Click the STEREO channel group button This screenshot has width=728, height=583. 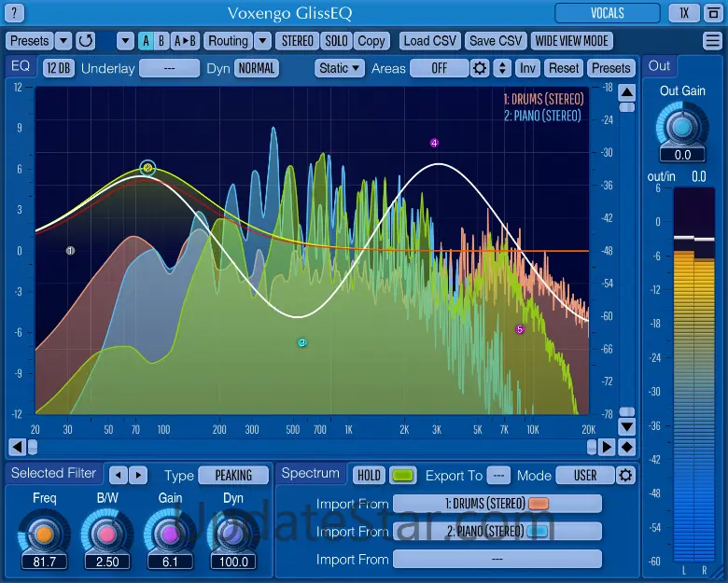(x=297, y=41)
